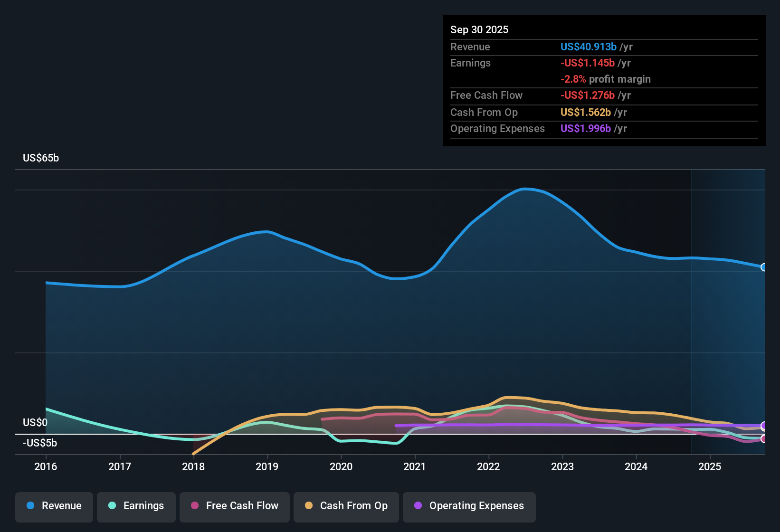The width and height of the screenshot is (780, 532).
Task: Open details for Revenue US$40.913b value
Action: [x=588, y=47]
